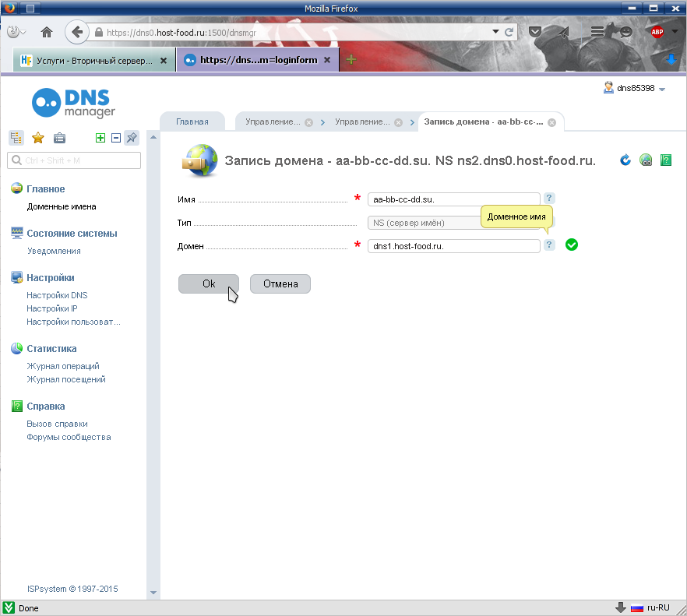This screenshot has width=687, height=616.
Task: Click the status bar green shield icon
Action: [x=9, y=608]
